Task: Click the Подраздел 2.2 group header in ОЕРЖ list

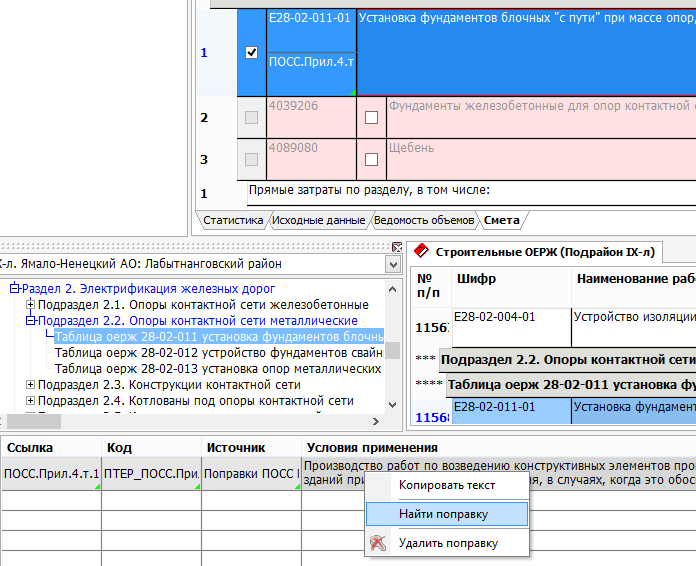Action: tap(568, 360)
